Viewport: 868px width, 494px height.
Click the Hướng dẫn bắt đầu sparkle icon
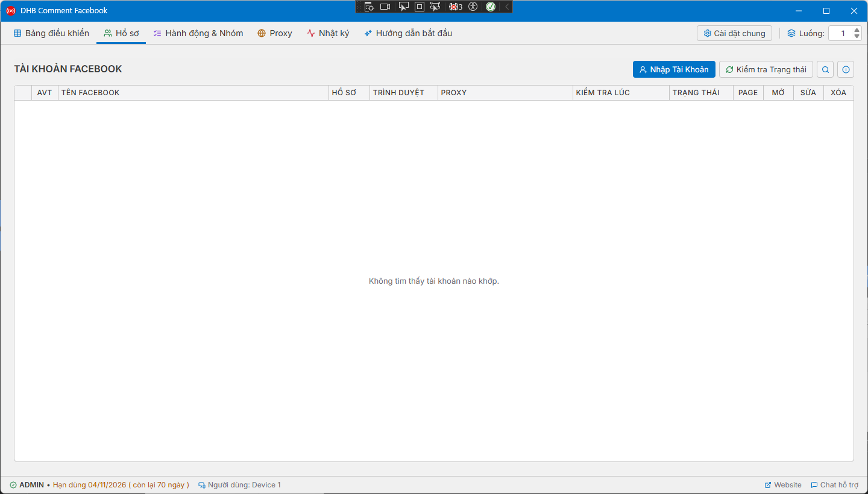[x=368, y=33]
